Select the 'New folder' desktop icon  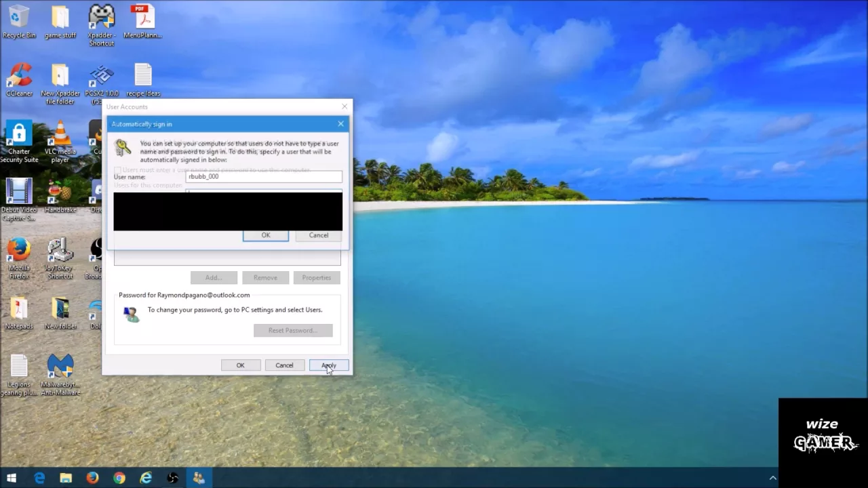pyautogui.click(x=60, y=313)
